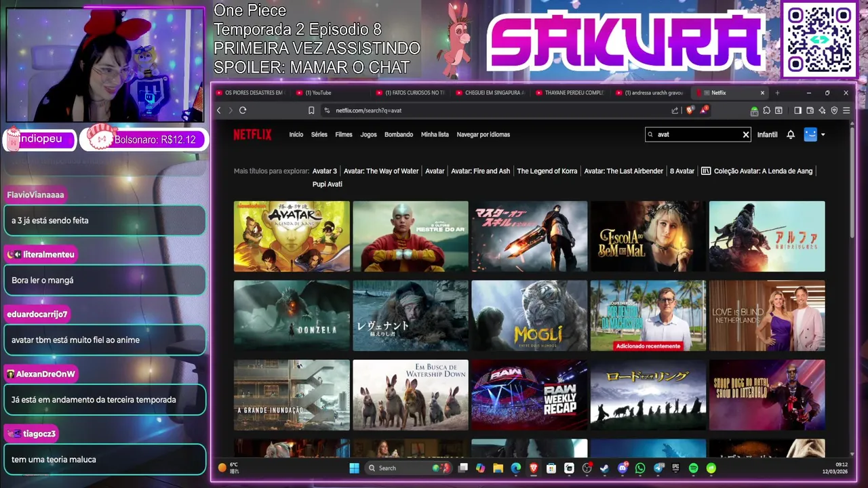Click Avatar: The Last Airbender suggestion
Screen dimensions: 868x488
[x=624, y=171]
